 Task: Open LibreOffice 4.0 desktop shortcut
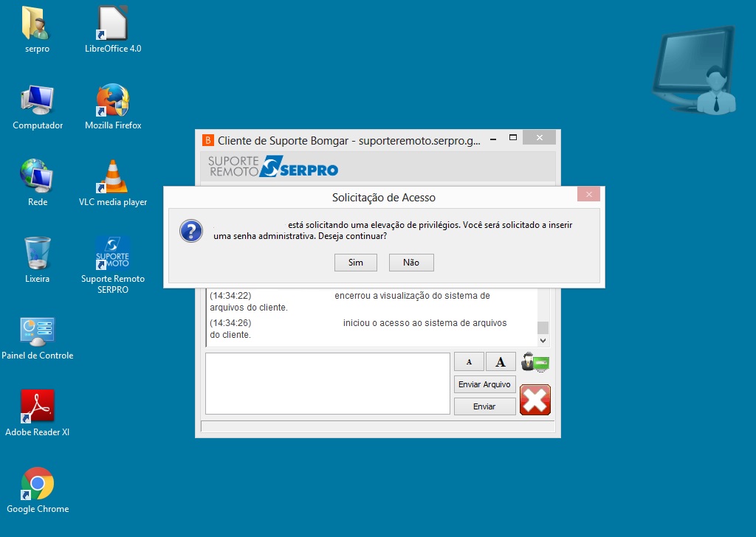[113, 30]
